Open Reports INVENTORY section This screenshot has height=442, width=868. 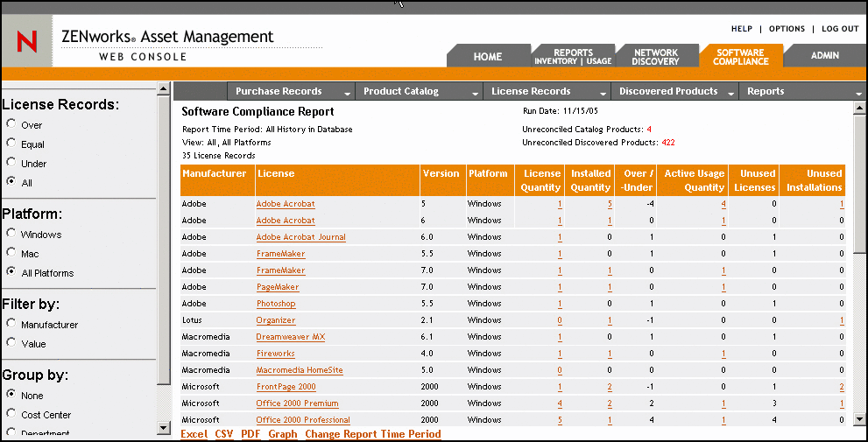tap(555, 61)
